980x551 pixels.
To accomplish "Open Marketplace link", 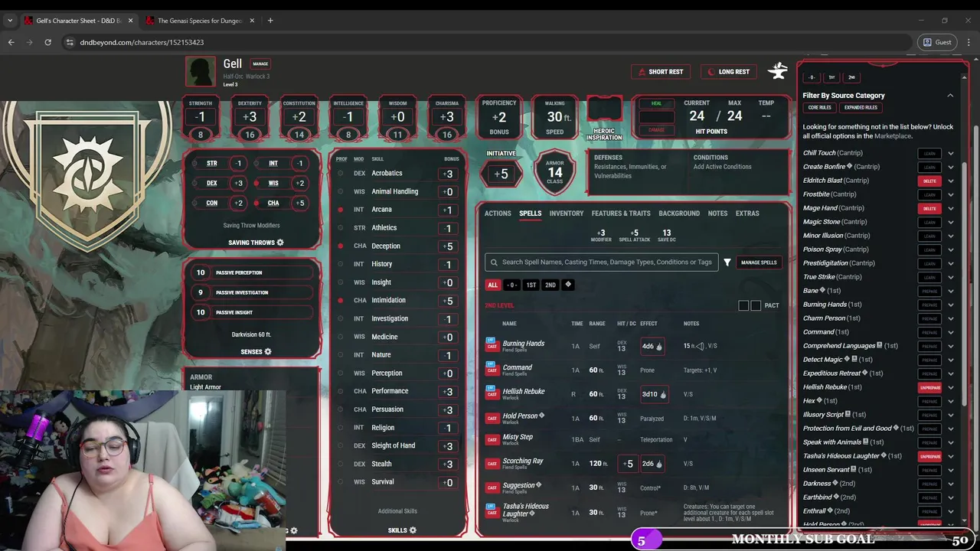I will [x=893, y=136].
